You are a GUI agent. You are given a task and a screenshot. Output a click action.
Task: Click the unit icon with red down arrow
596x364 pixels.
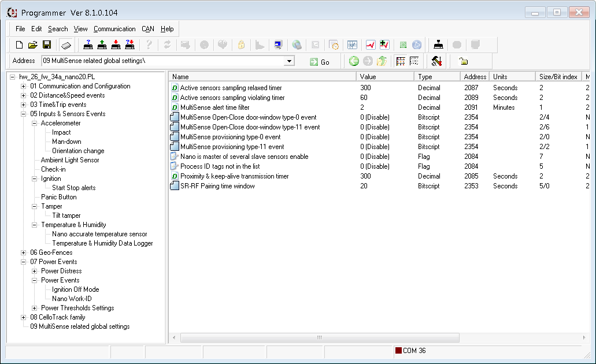click(x=116, y=45)
